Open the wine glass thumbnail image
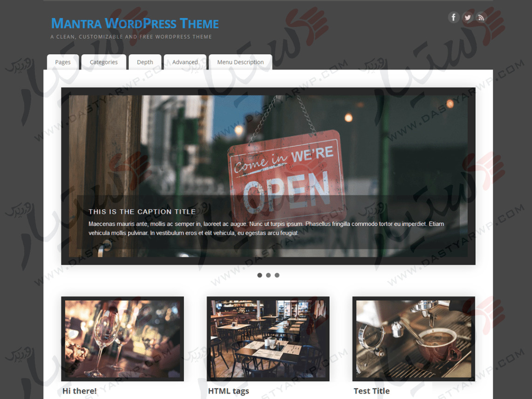The width and height of the screenshot is (532, 399). tap(123, 339)
